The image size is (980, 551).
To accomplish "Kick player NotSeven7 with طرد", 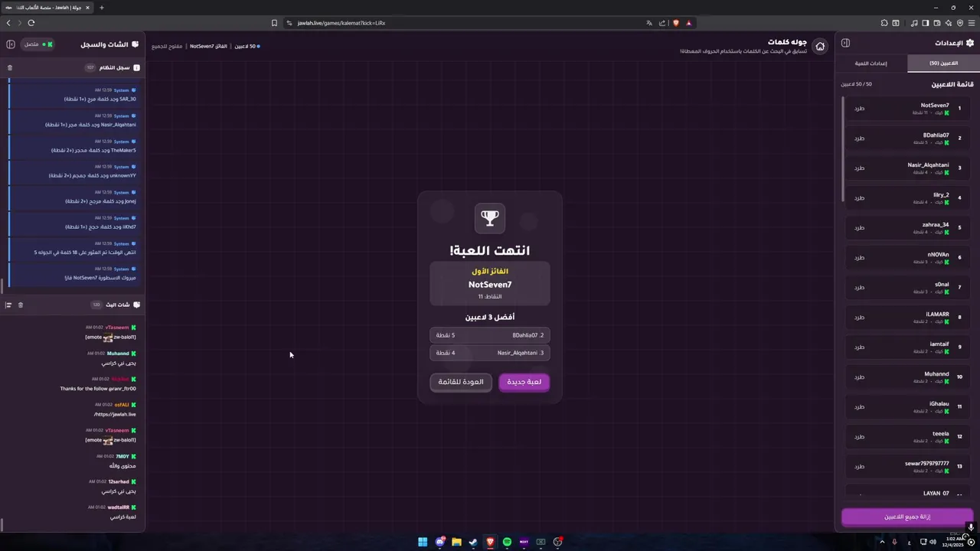I will coord(859,109).
